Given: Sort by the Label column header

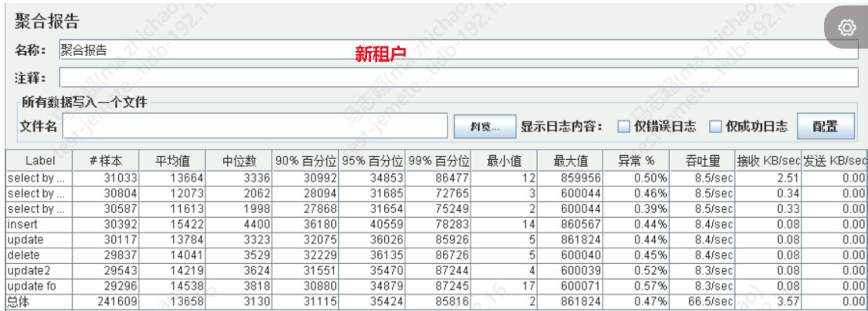Looking at the screenshot, I should tap(40, 161).
